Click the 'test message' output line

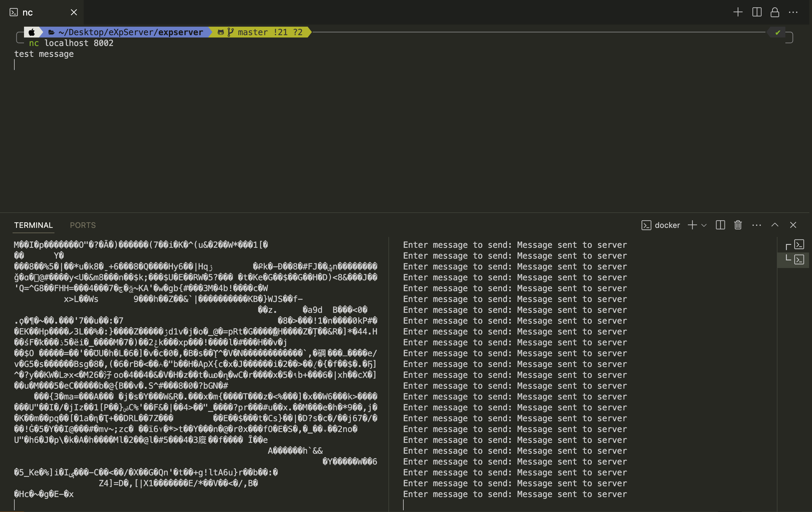(44, 54)
